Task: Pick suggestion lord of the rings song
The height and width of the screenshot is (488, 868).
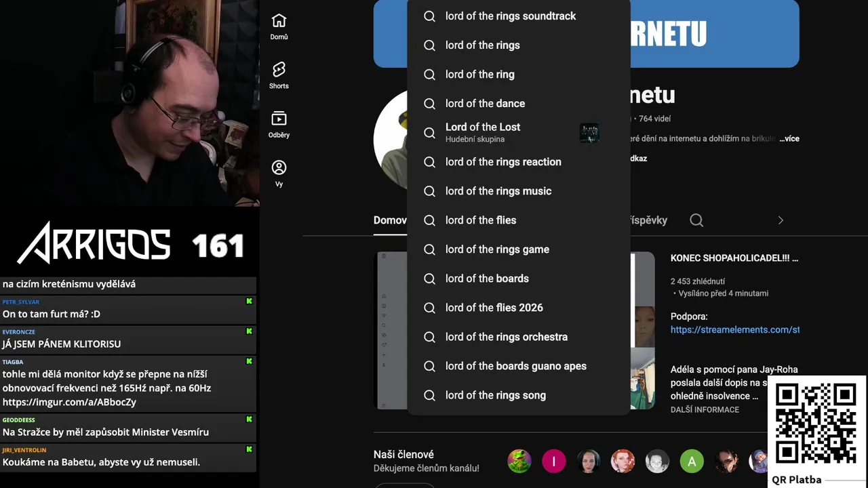Action: (519, 395)
